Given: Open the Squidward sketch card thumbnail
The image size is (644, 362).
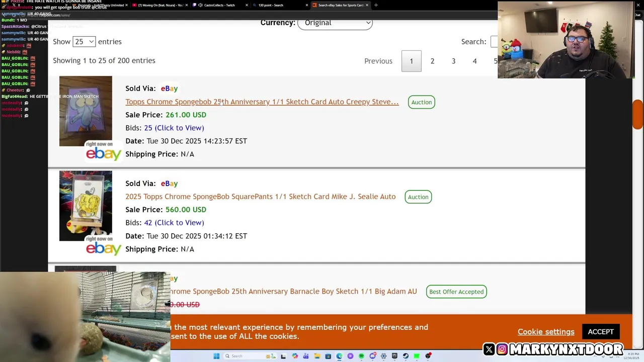Looking at the screenshot, I should click(86, 111).
